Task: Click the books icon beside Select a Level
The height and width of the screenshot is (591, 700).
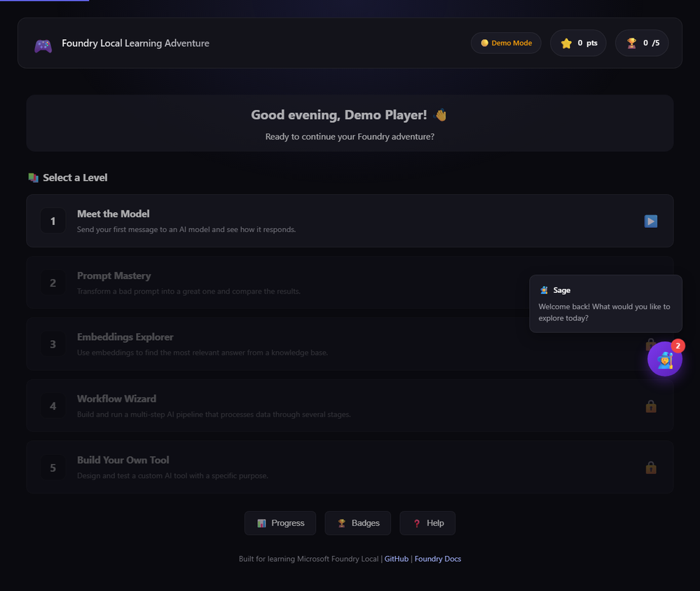Action: 34,177
